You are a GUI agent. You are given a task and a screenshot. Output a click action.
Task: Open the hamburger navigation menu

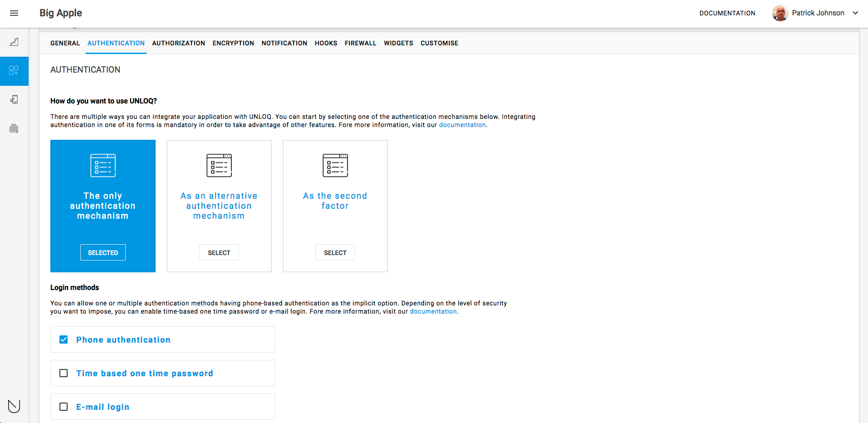point(14,13)
